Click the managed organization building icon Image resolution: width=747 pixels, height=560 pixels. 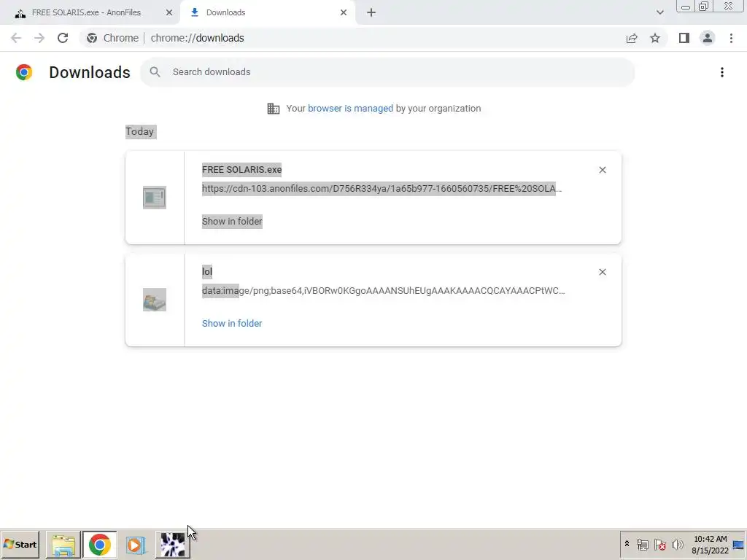click(x=274, y=109)
